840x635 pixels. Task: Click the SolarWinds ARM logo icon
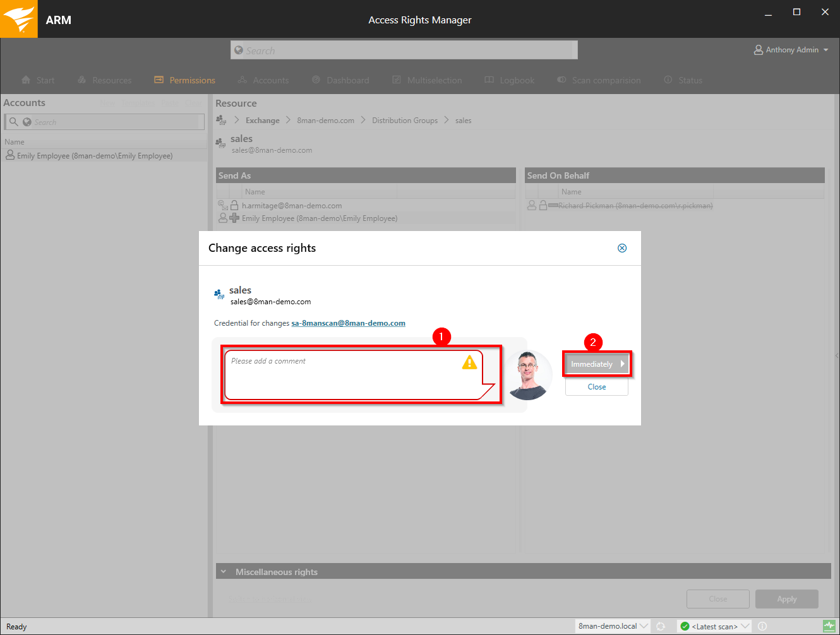pos(19,19)
